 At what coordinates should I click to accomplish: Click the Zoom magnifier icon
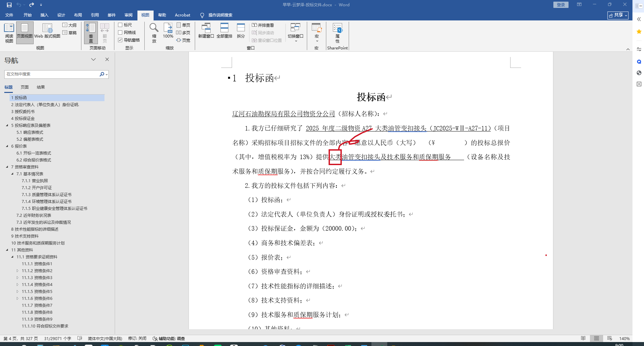(154, 33)
